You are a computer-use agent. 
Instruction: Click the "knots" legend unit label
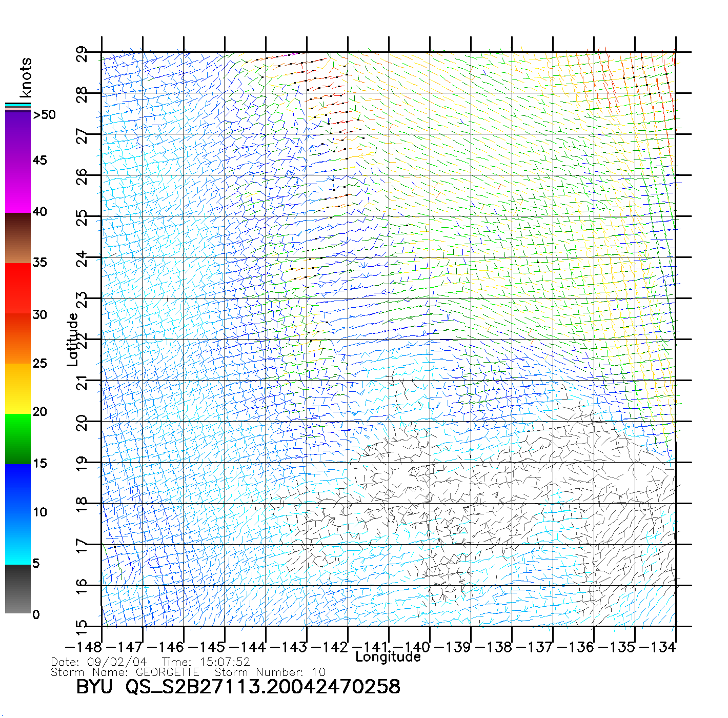coord(26,77)
